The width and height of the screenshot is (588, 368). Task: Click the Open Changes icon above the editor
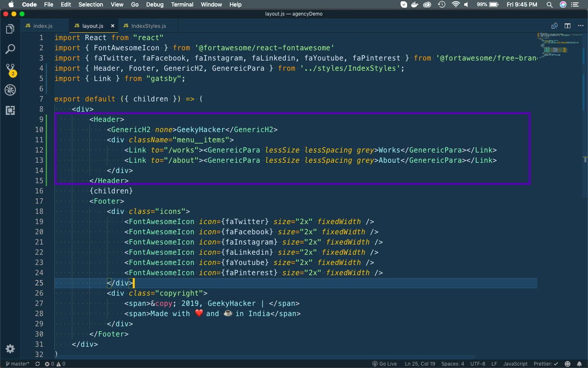tap(555, 26)
